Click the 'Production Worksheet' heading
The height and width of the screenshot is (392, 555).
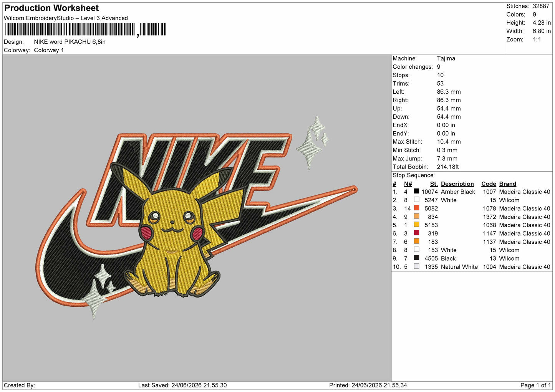click(51, 8)
